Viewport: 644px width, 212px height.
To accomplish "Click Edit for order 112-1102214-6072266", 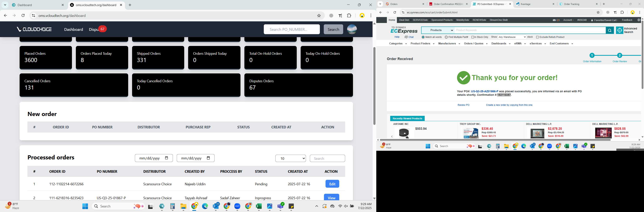I will [332, 184].
